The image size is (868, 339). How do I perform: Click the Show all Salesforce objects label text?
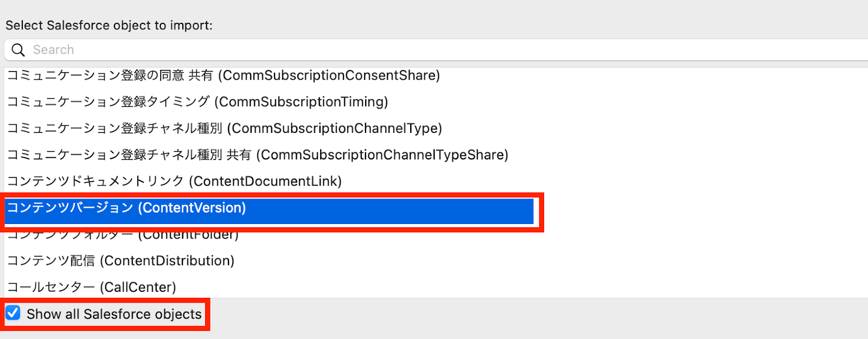[111, 314]
